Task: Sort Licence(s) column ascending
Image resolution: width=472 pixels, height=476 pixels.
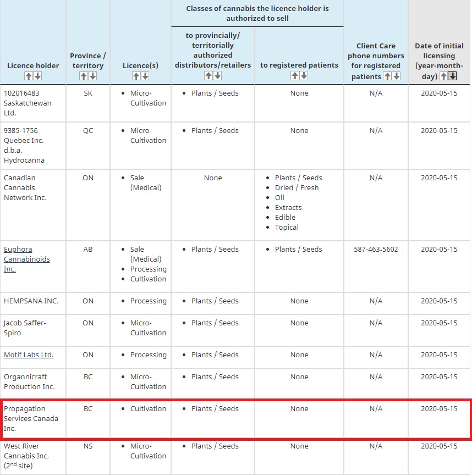Action: [136, 76]
